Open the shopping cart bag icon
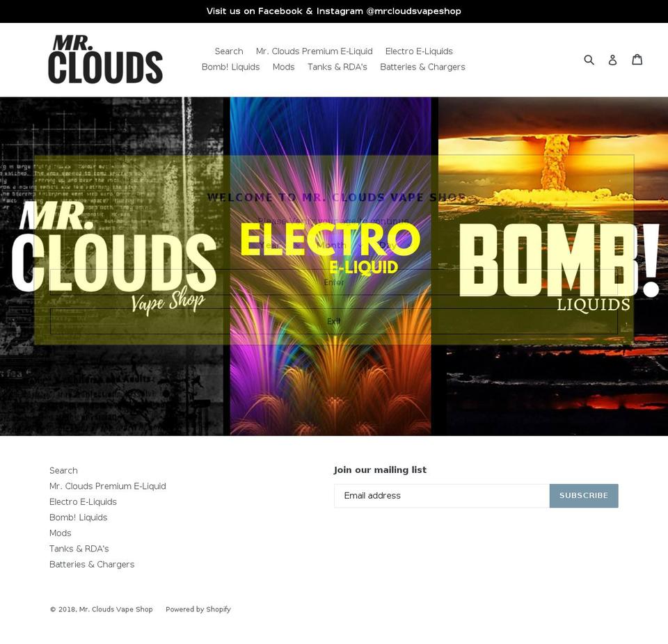Viewport: 668px width, 644px height. tap(637, 59)
